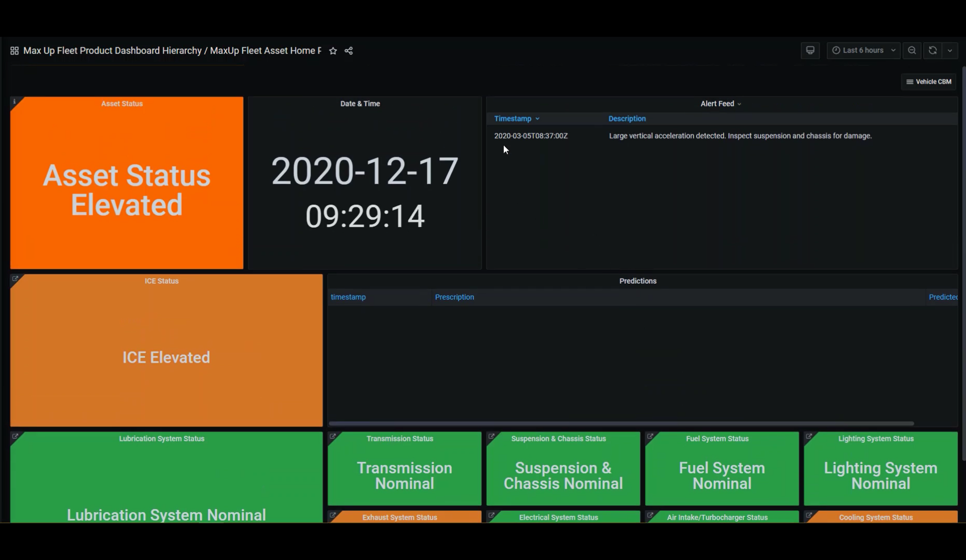The height and width of the screenshot is (560, 966).
Task: Open Lighting System Status link icon
Action: click(809, 437)
